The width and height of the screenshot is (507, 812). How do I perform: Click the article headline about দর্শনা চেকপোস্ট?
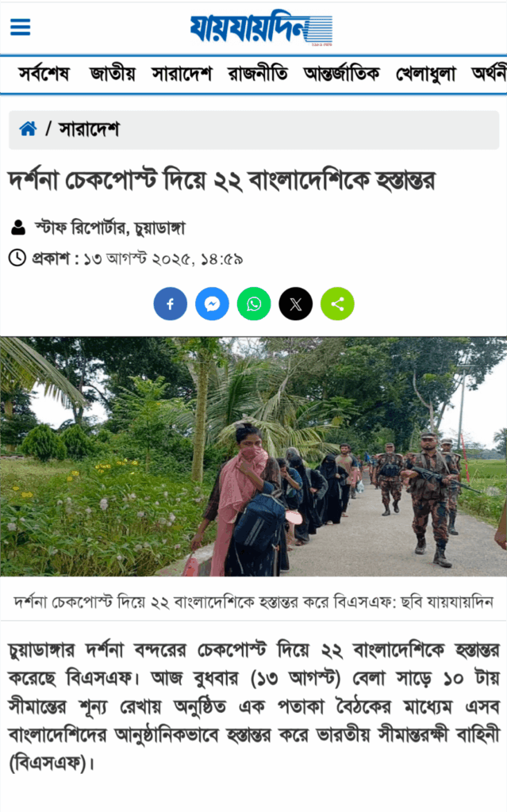coord(221,181)
